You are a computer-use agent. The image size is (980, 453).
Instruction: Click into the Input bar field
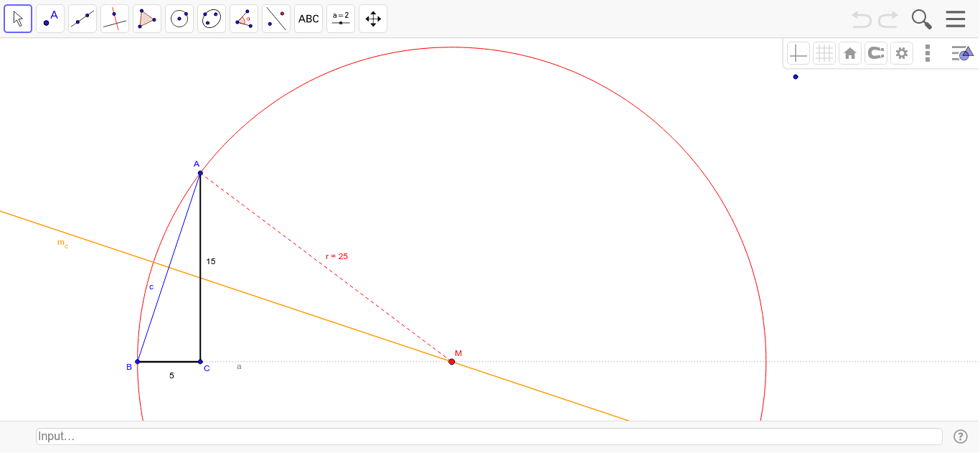click(x=489, y=436)
